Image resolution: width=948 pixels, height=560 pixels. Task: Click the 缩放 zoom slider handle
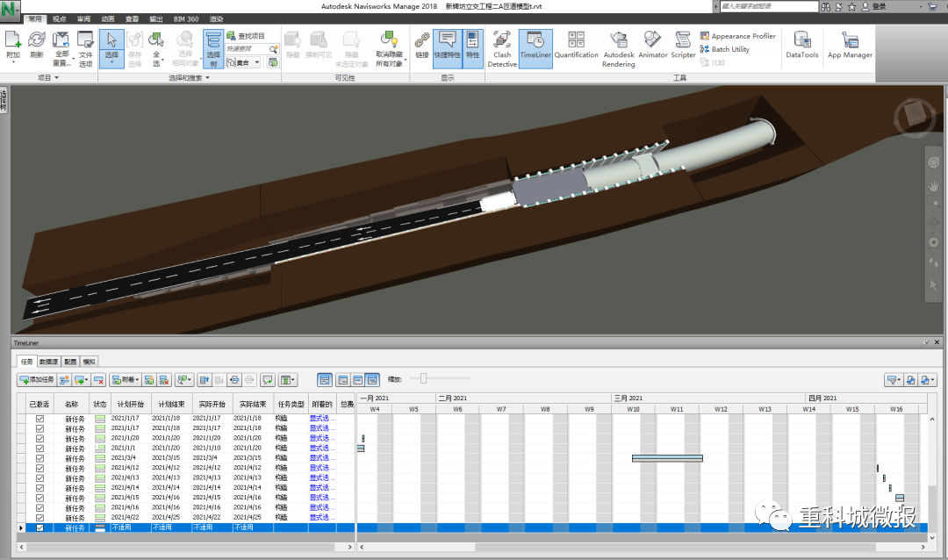click(424, 378)
